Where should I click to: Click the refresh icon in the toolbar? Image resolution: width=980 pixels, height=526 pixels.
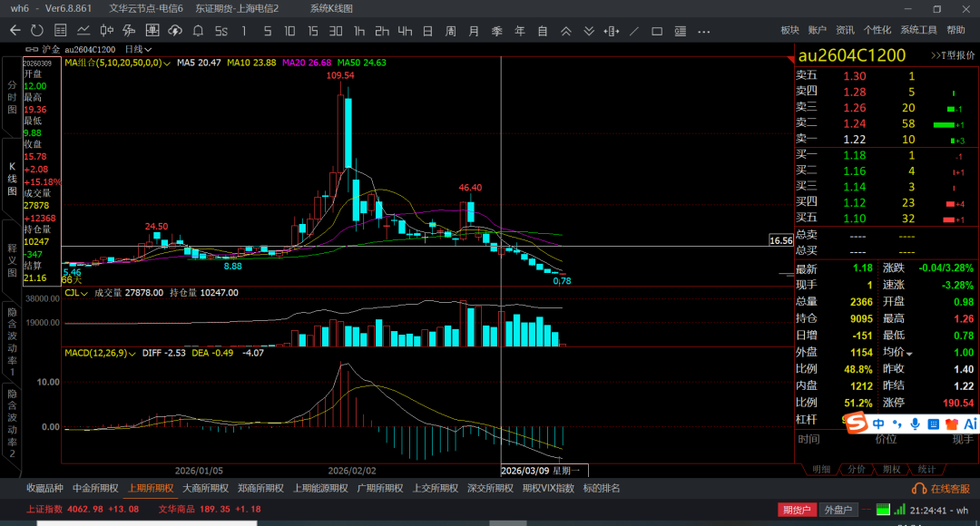[x=37, y=31]
